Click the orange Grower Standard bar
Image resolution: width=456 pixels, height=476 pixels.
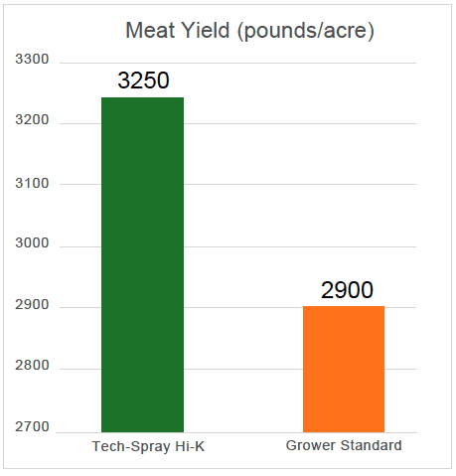point(344,369)
